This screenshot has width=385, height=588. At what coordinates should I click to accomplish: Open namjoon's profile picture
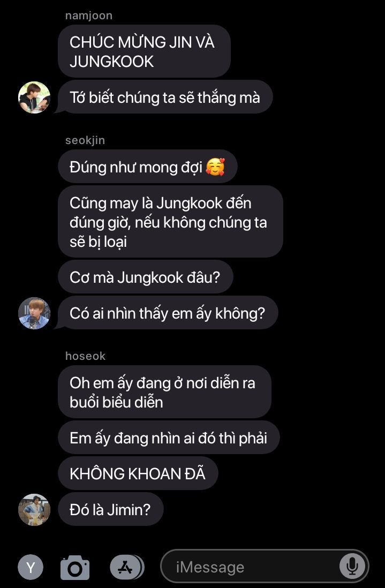point(34,97)
